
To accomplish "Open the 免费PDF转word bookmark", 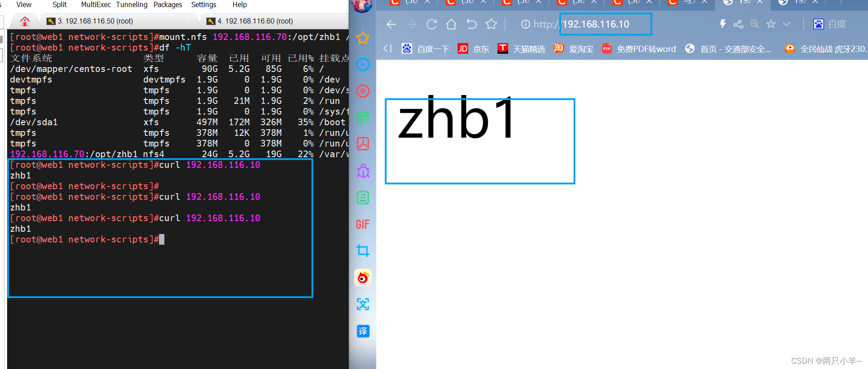I will click(x=639, y=49).
